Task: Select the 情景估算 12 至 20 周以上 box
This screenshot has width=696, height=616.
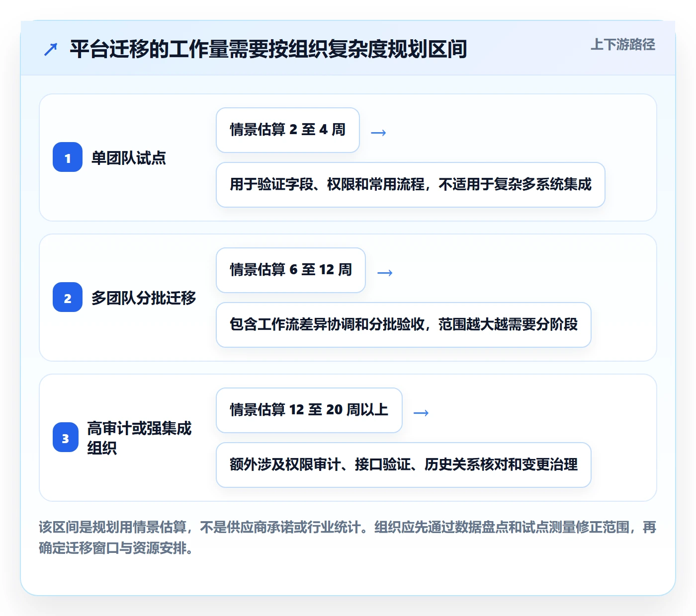Action: (309, 410)
